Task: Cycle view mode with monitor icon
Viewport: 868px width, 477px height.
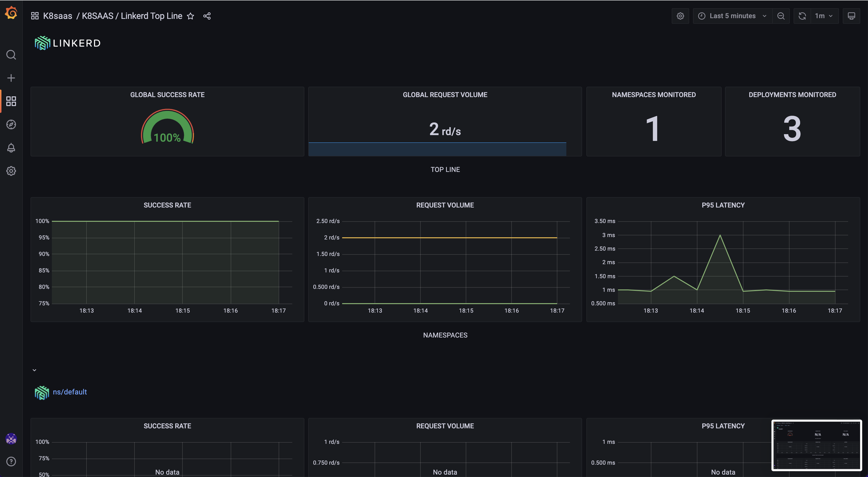Action: 851,16
